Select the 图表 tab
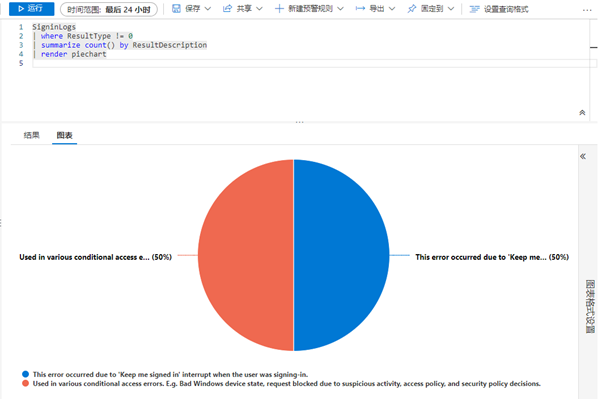The width and height of the screenshot is (602, 399). point(64,135)
